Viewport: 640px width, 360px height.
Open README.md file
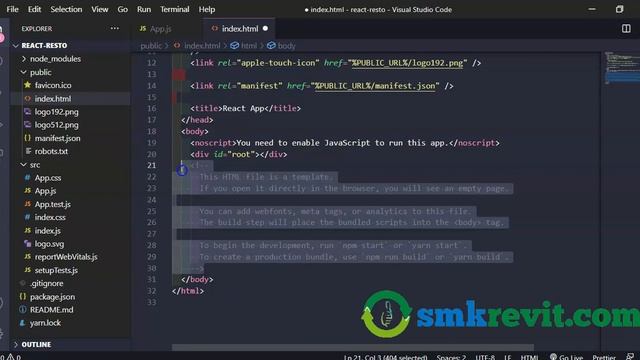[x=51, y=310]
